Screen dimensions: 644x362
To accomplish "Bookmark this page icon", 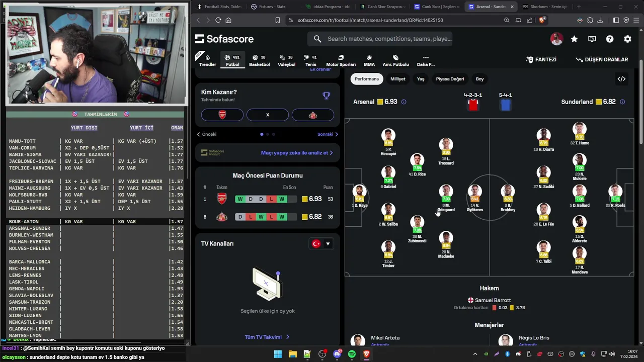I will click(x=277, y=20).
